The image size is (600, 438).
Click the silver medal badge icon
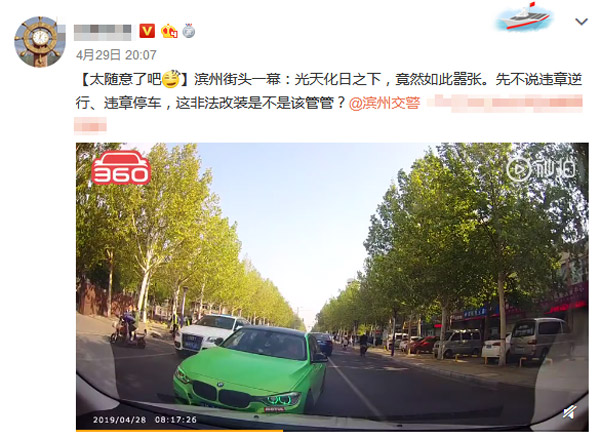[188, 31]
